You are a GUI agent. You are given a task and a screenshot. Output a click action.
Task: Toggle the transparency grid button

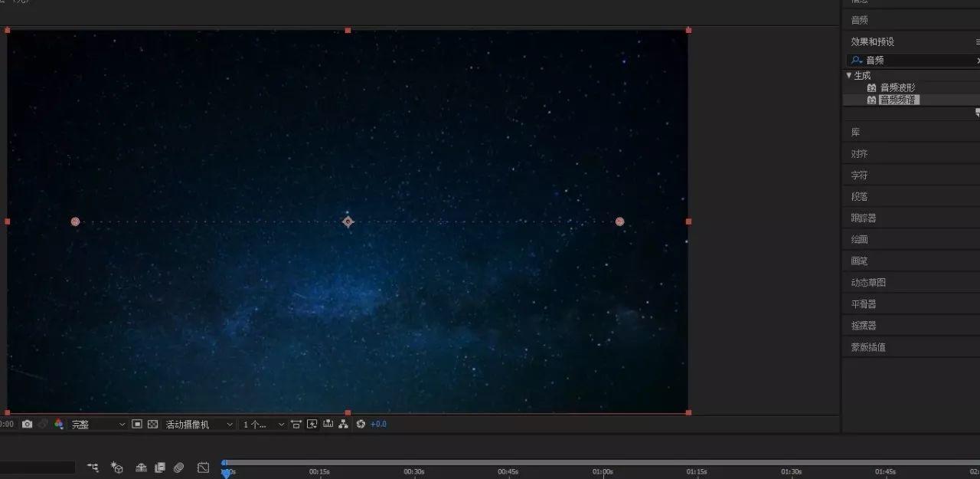click(x=152, y=424)
